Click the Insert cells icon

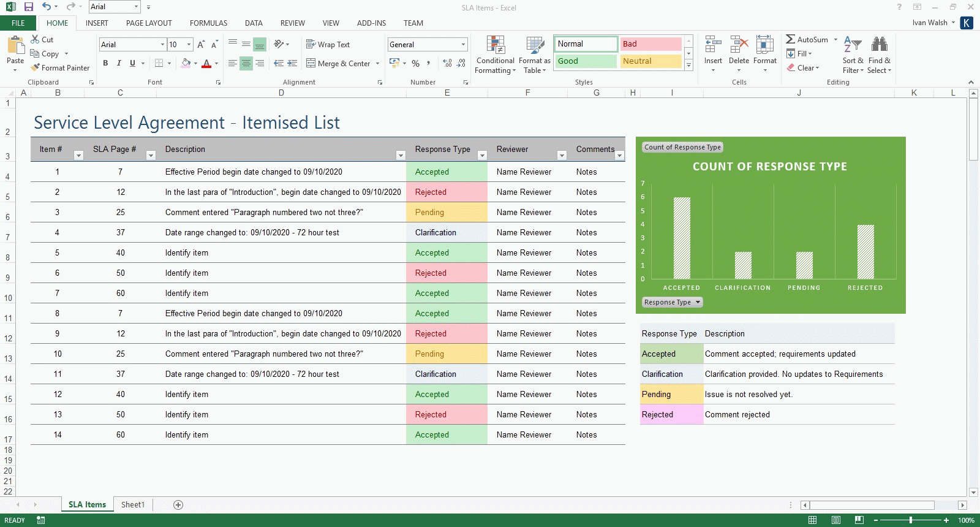(713, 45)
